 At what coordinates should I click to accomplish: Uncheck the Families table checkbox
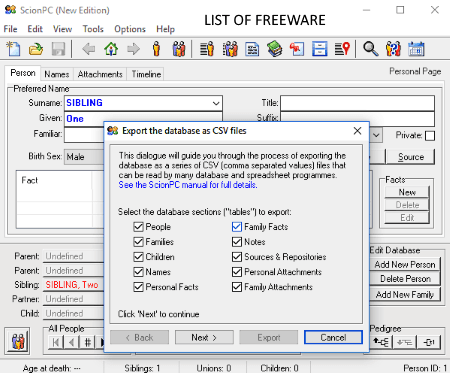[138, 242]
